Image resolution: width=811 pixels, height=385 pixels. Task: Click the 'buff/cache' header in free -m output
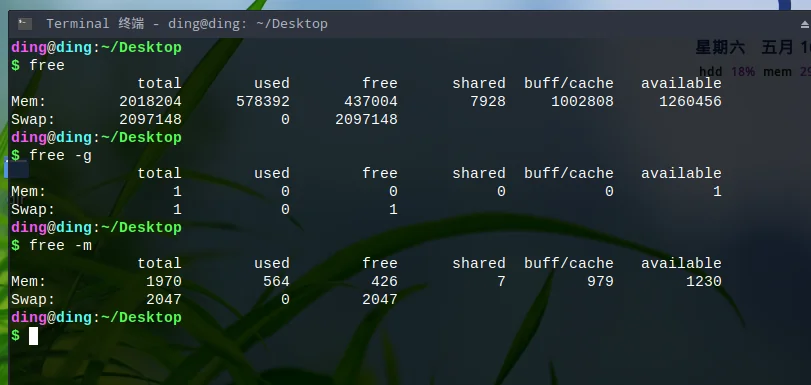click(x=569, y=263)
